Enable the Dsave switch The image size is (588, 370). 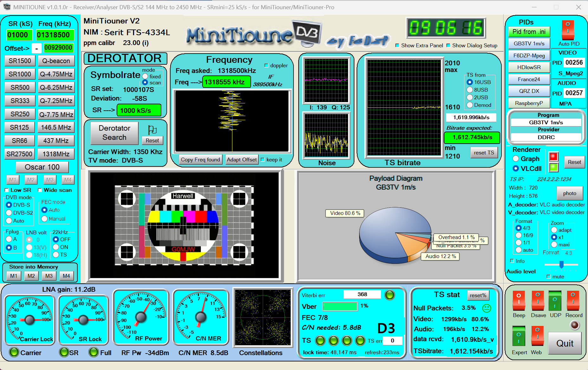[x=538, y=301]
